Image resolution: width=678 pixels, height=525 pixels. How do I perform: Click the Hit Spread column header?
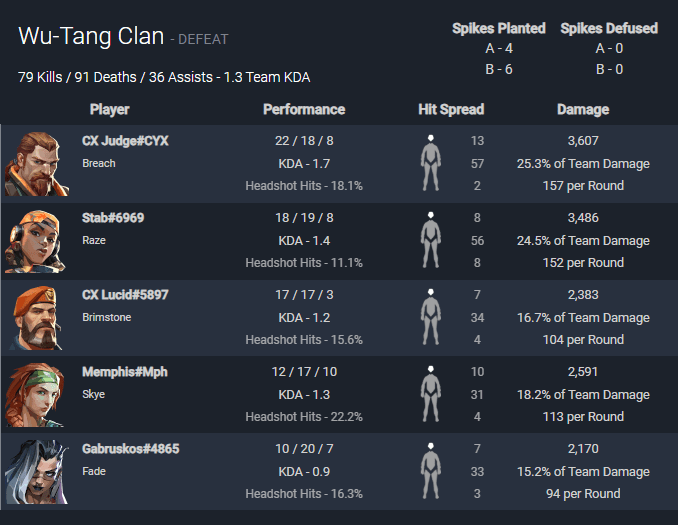click(451, 109)
